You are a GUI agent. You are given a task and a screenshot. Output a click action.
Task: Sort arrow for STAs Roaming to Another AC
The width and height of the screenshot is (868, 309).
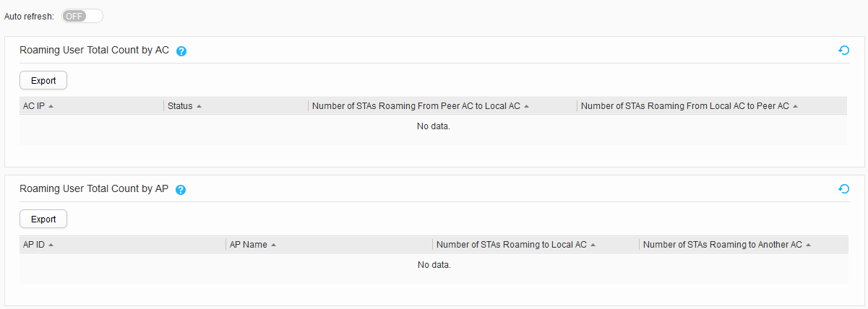809,245
